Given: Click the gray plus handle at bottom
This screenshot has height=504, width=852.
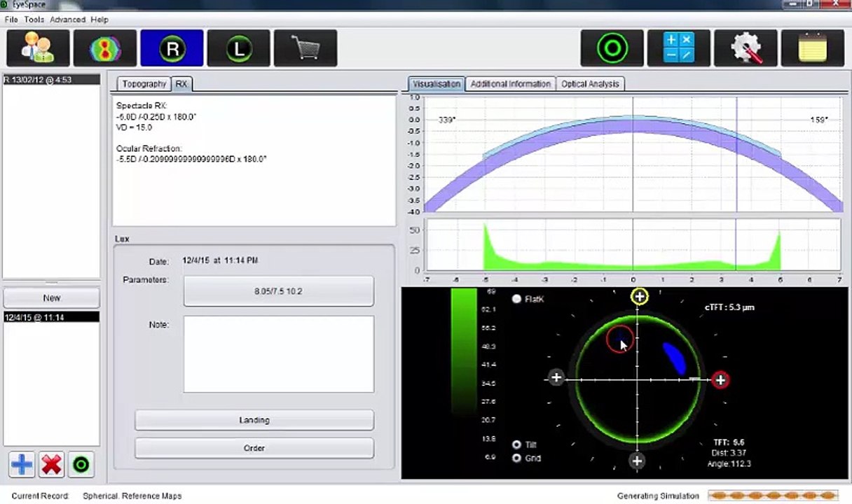Looking at the screenshot, I should point(636,461).
